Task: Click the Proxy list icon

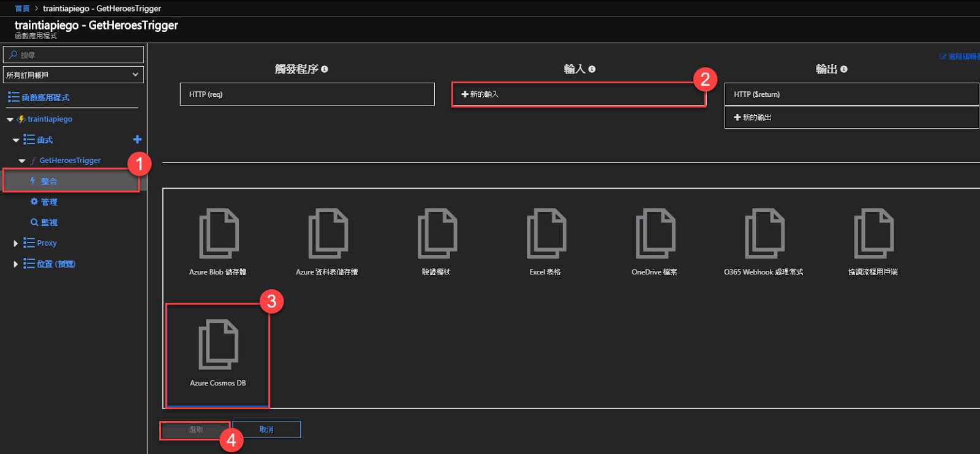Action: (x=29, y=243)
